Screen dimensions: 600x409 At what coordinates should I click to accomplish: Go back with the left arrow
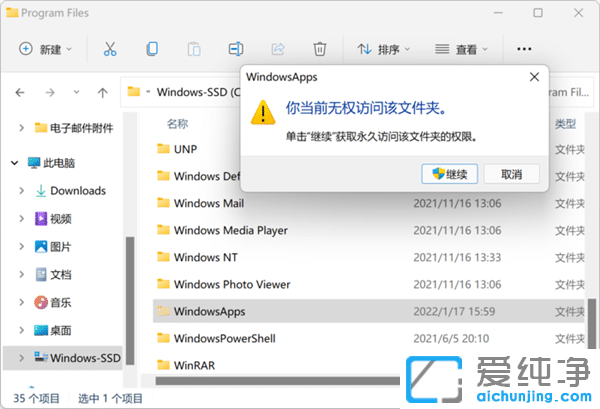pos(20,92)
